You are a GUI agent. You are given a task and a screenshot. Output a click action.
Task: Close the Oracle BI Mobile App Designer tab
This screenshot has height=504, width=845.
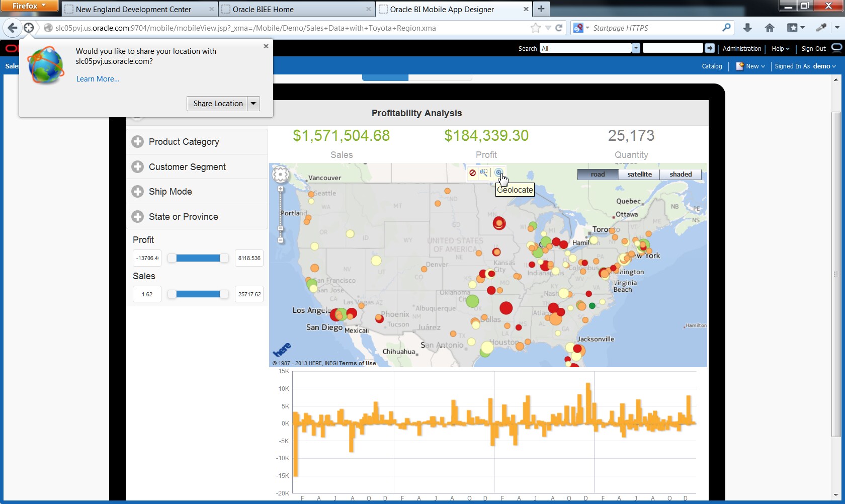[526, 9]
